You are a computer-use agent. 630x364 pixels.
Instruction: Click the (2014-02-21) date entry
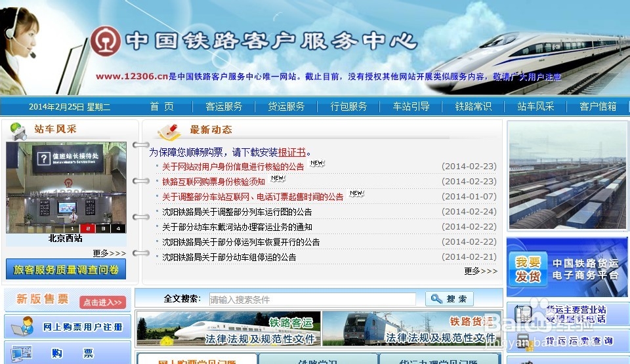469,256
